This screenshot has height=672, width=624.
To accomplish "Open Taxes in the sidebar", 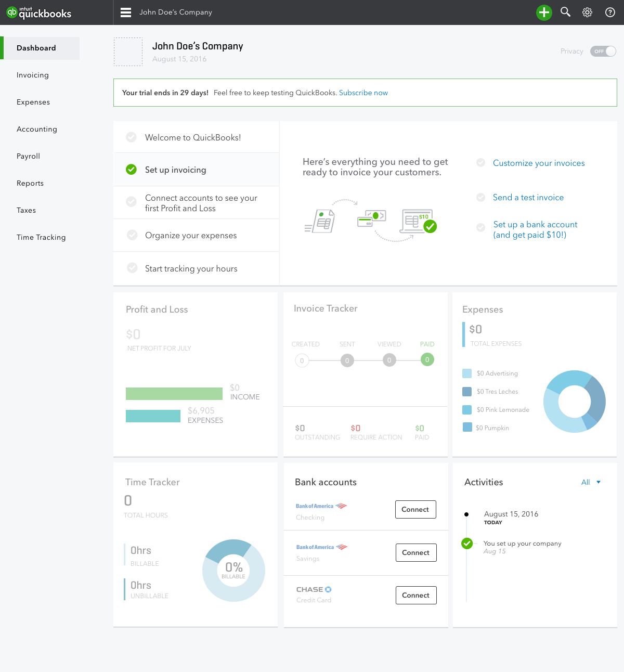I will pos(26,210).
